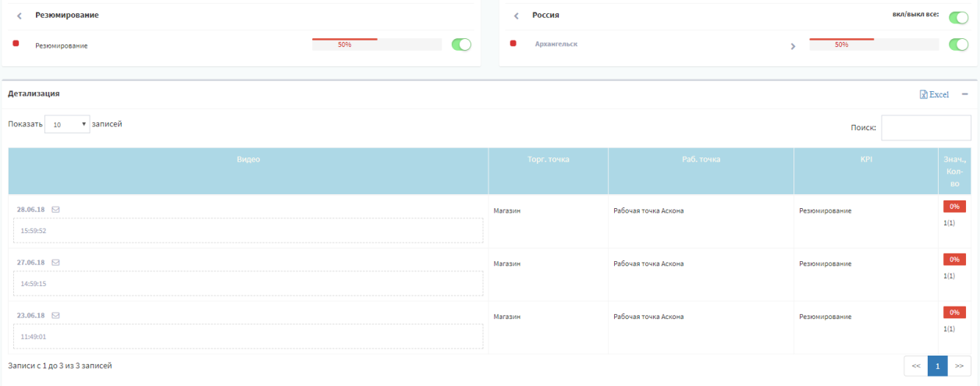
Task: Click the red square marker beside Резюмирование row
Action: 16,44
